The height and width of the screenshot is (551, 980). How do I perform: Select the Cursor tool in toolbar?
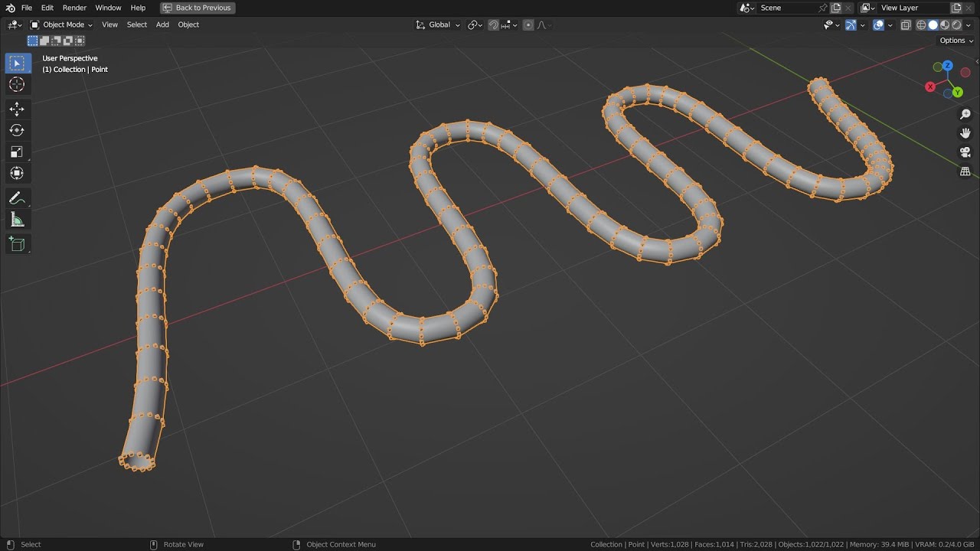(17, 84)
